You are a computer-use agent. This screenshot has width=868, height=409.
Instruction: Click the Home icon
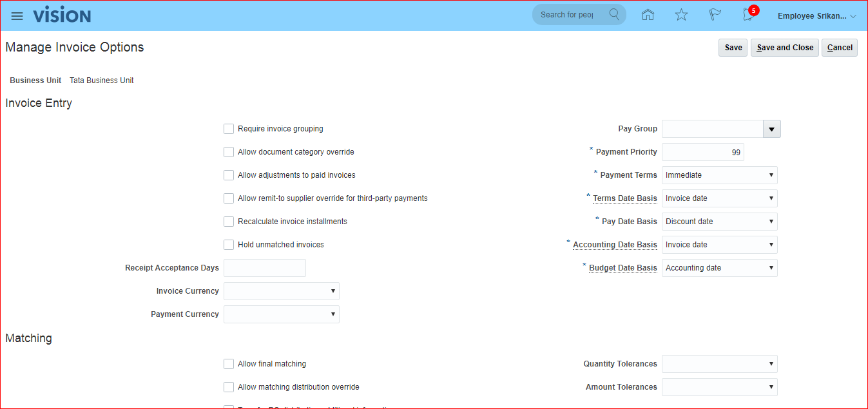(648, 15)
